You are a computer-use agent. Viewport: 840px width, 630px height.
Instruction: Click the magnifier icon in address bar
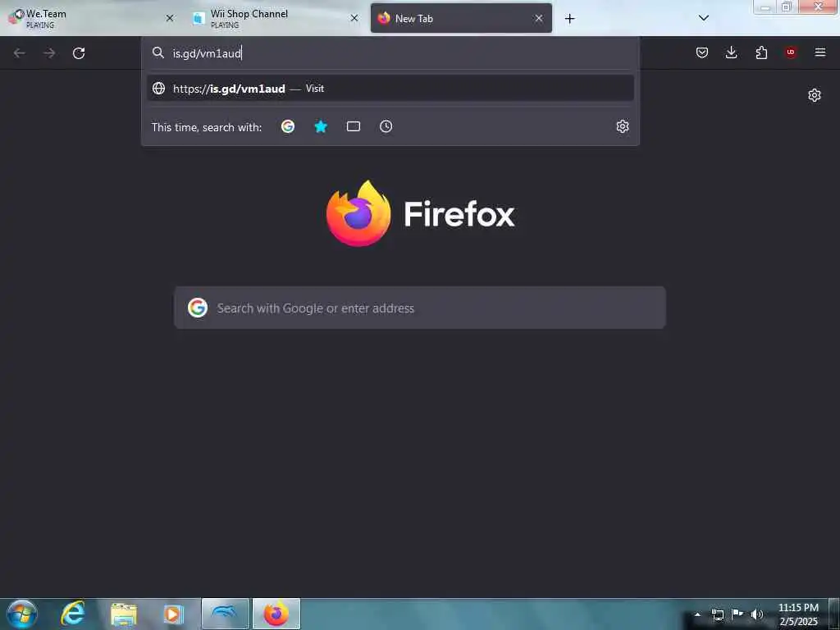(158, 52)
